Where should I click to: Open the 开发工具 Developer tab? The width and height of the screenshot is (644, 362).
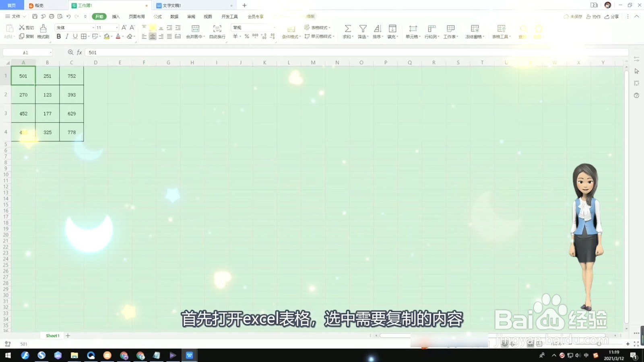(x=230, y=16)
